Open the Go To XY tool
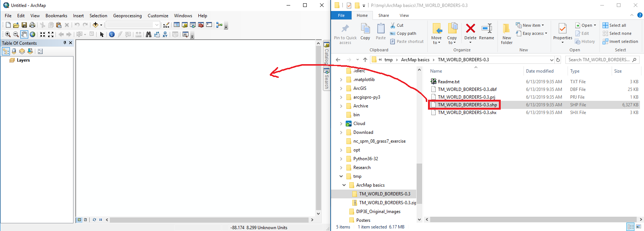Image resolution: width=644 pixels, height=231 pixels. point(165,34)
